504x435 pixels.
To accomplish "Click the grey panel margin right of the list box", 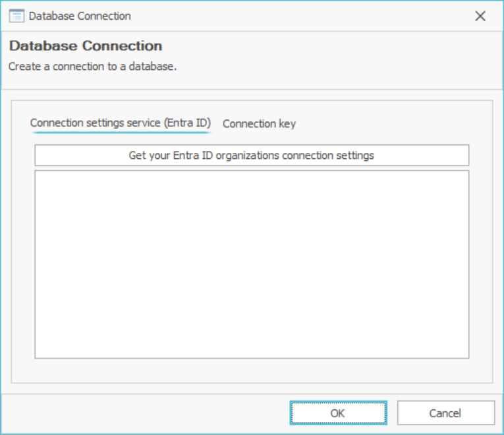I will tap(481, 264).
